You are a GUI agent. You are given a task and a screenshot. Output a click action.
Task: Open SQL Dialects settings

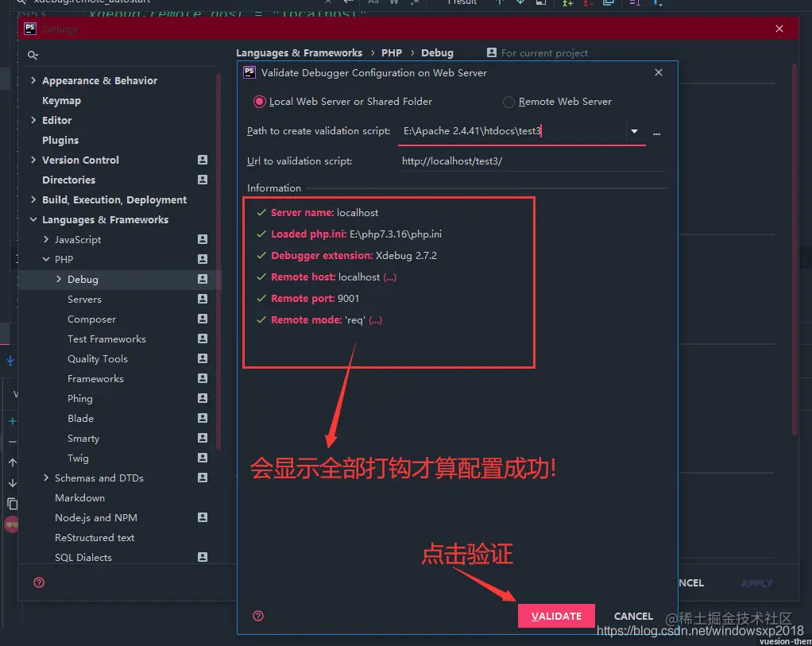pyautogui.click(x=83, y=558)
